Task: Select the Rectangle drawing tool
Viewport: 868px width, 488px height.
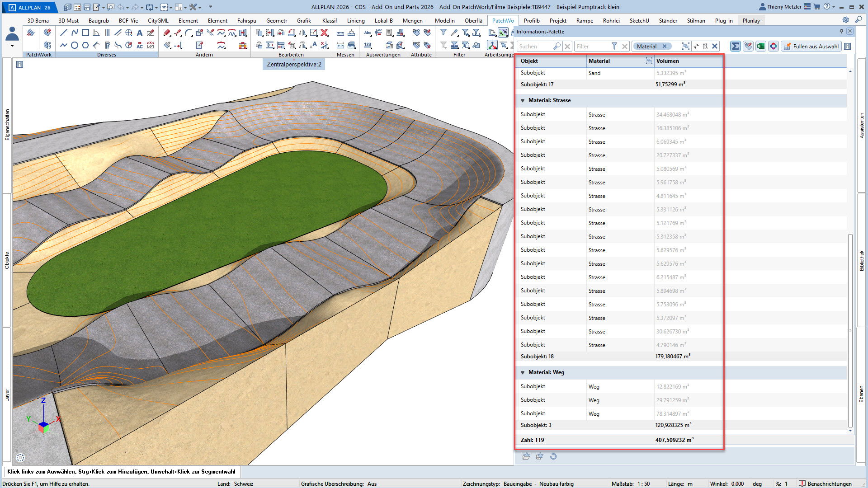Action: pos(85,33)
